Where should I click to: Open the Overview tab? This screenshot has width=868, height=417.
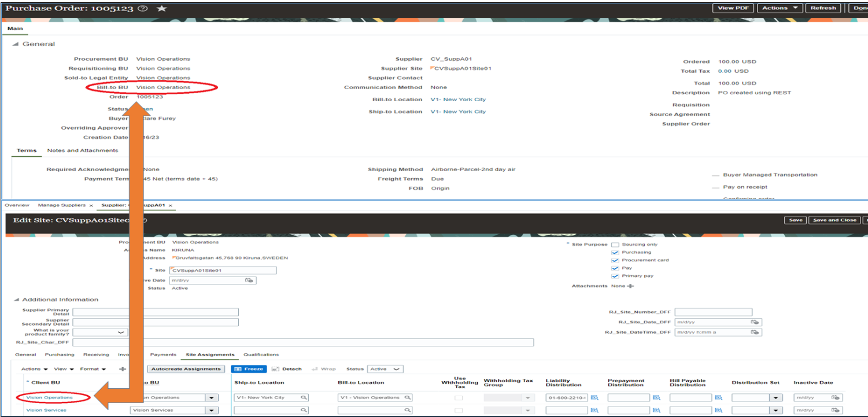point(17,205)
